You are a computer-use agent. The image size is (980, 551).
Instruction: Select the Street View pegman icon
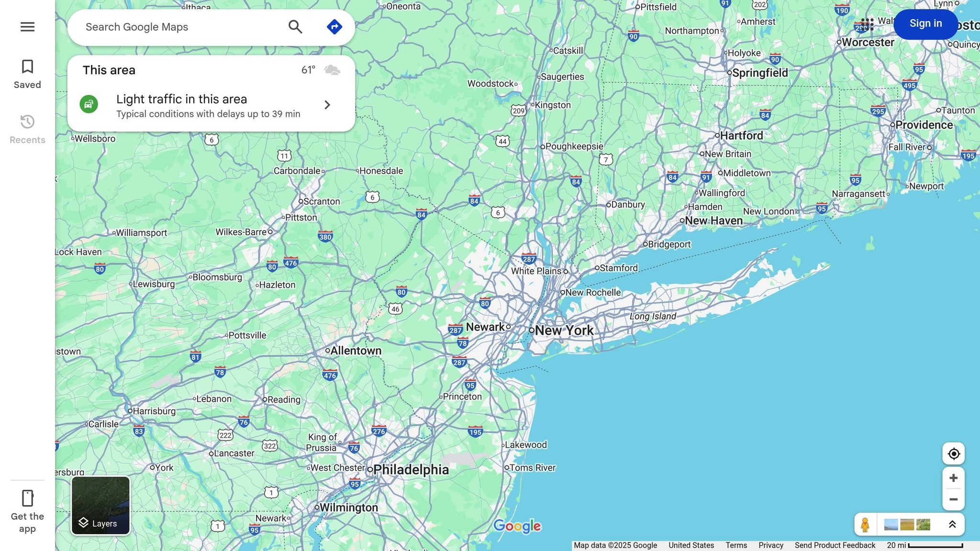(865, 525)
